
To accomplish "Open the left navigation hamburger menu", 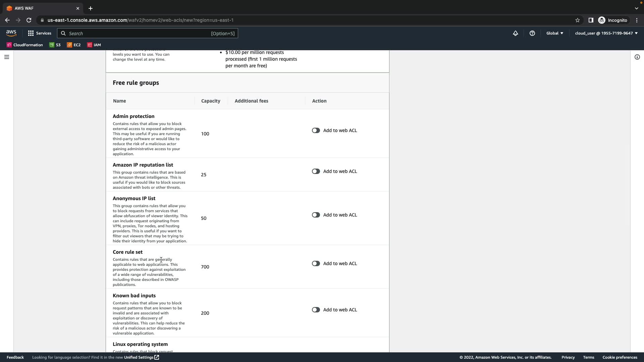I will tap(6, 57).
